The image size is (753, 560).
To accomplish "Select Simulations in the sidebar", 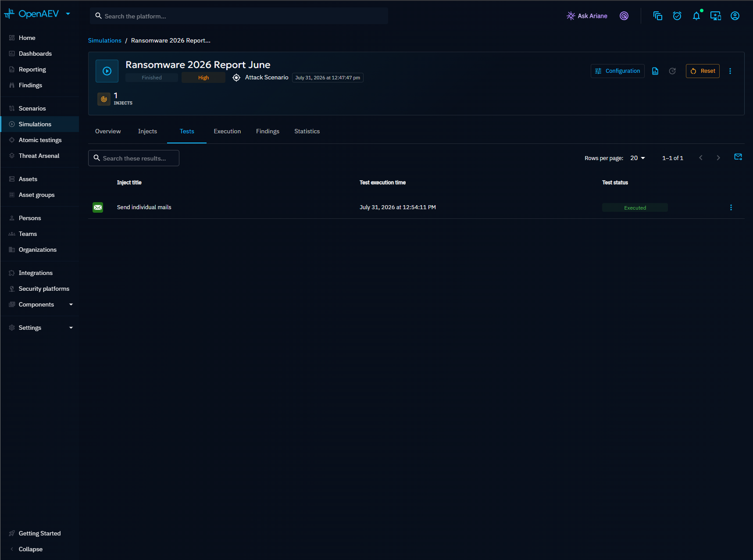I will tap(40, 124).
